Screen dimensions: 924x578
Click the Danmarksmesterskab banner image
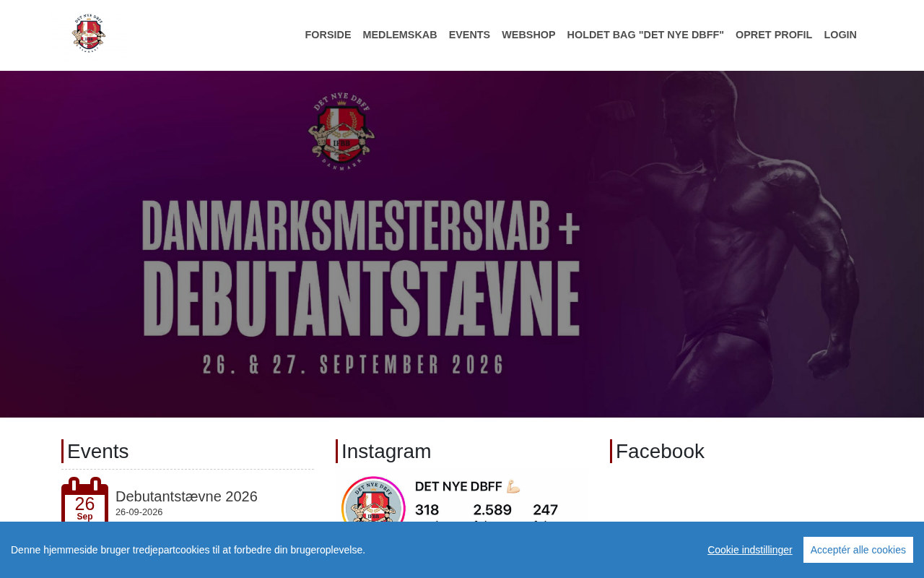[x=462, y=244]
